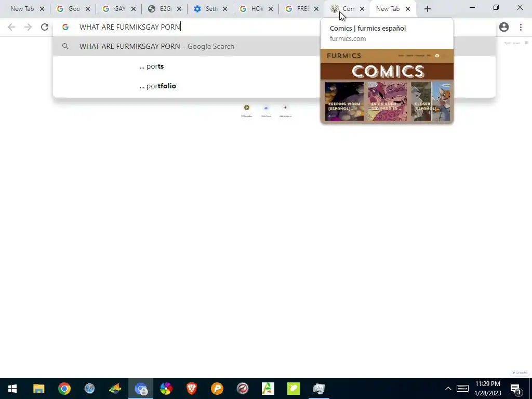
Task: Click the active Chrome profile taskbar icon
Action: (141, 389)
